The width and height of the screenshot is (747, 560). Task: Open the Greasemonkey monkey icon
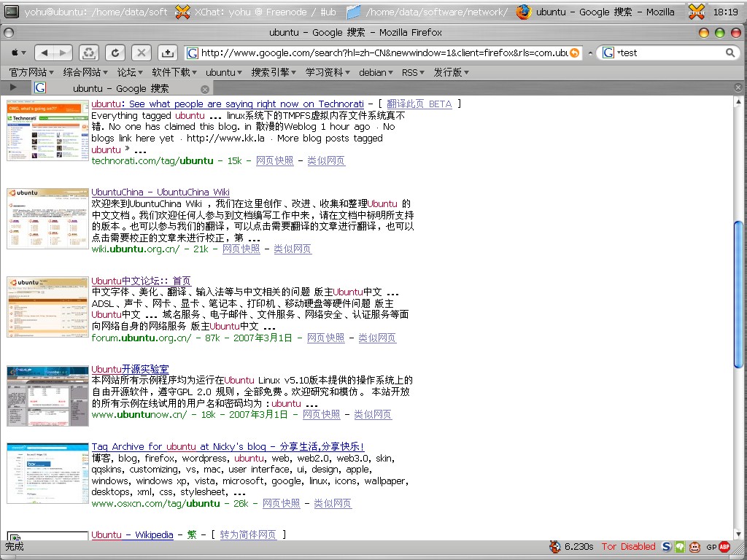pos(695,547)
